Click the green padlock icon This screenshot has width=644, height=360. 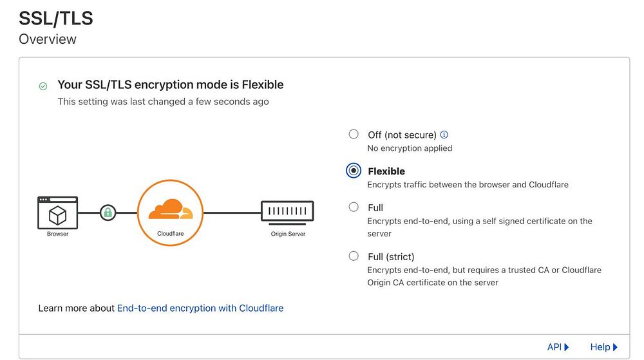point(108,211)
